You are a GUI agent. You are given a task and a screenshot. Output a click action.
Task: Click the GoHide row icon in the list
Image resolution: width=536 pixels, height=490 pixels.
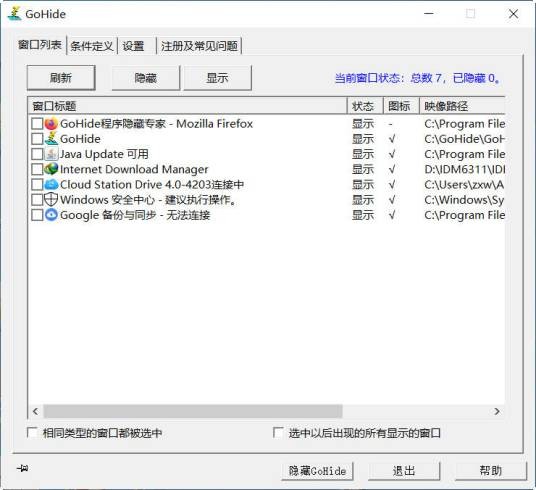click(x=51, y=139)
